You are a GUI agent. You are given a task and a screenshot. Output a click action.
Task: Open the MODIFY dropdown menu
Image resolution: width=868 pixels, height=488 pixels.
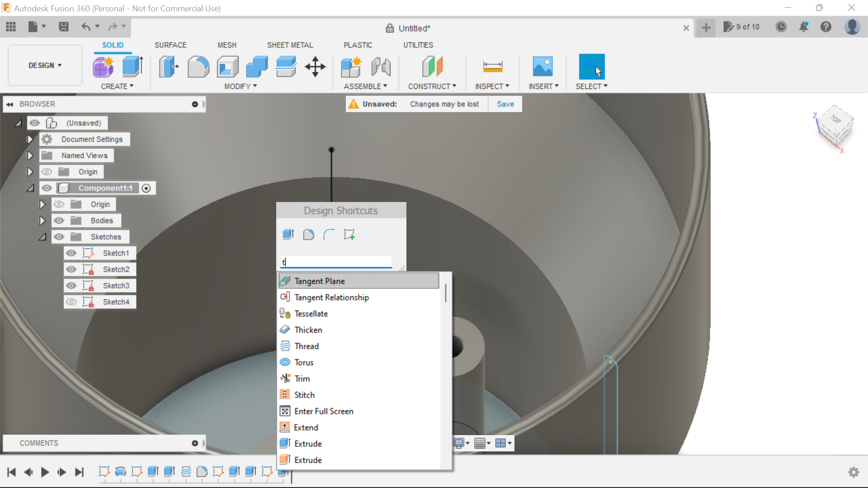tap(241, 86)
